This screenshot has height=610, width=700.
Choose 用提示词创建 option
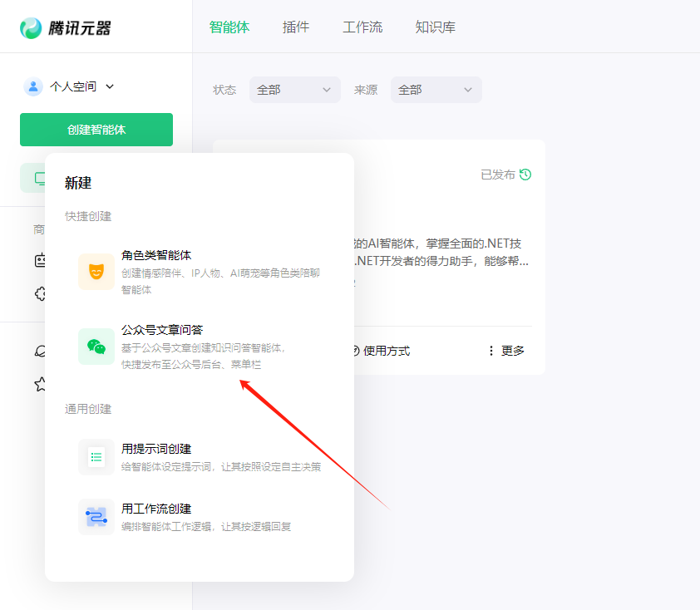coord(200,457)
